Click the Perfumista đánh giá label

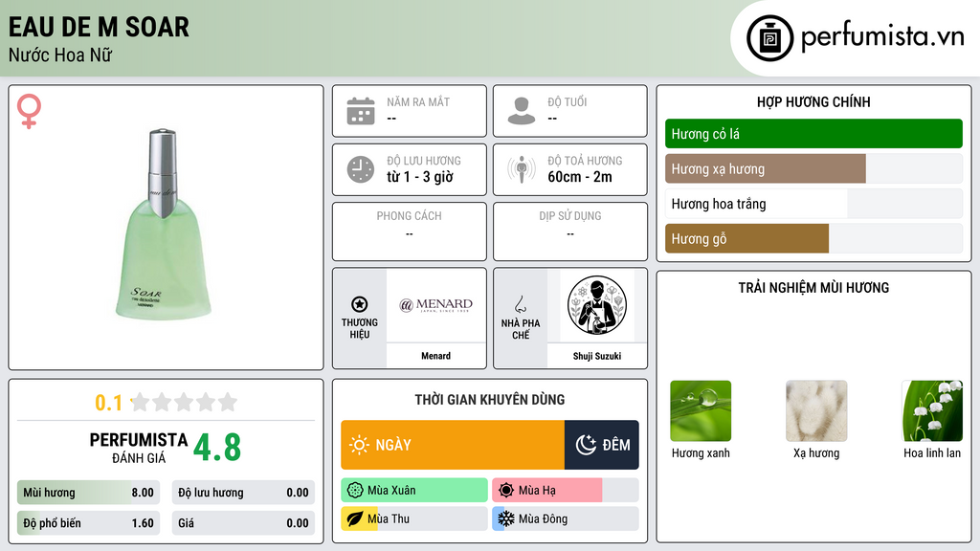[139, 448]
